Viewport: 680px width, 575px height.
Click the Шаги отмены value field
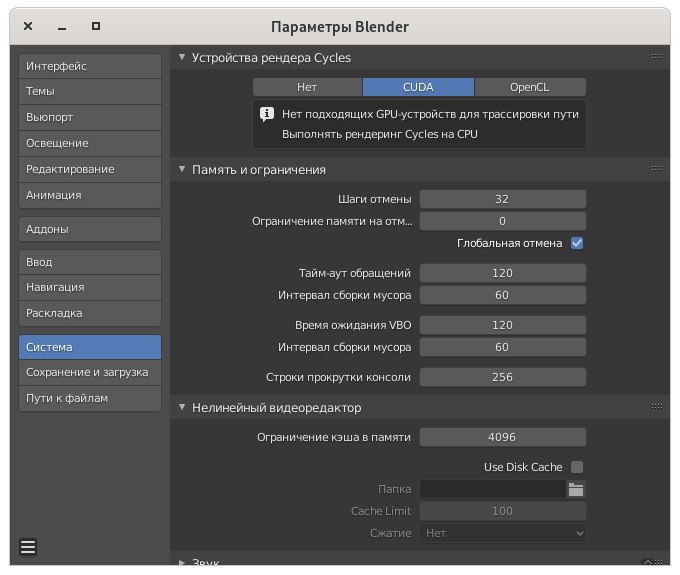pyautogui.click(x=503, y=199)
